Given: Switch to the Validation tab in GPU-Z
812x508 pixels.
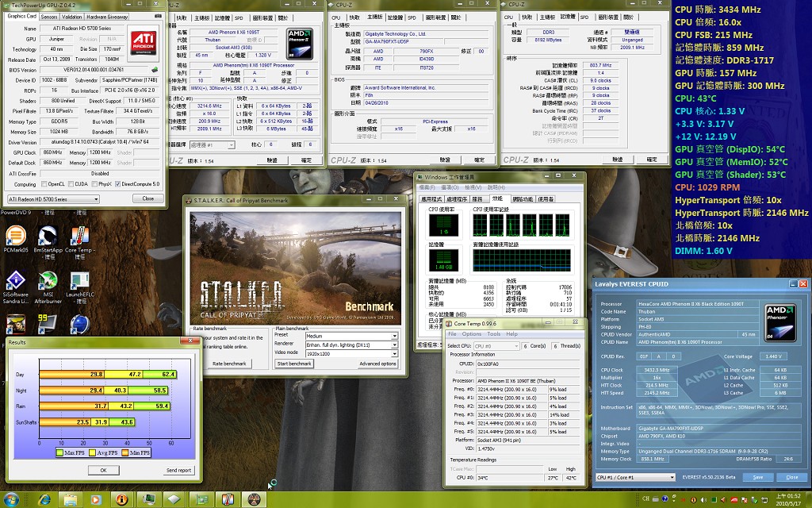Looking at the screenshot, I should [72, 17].
